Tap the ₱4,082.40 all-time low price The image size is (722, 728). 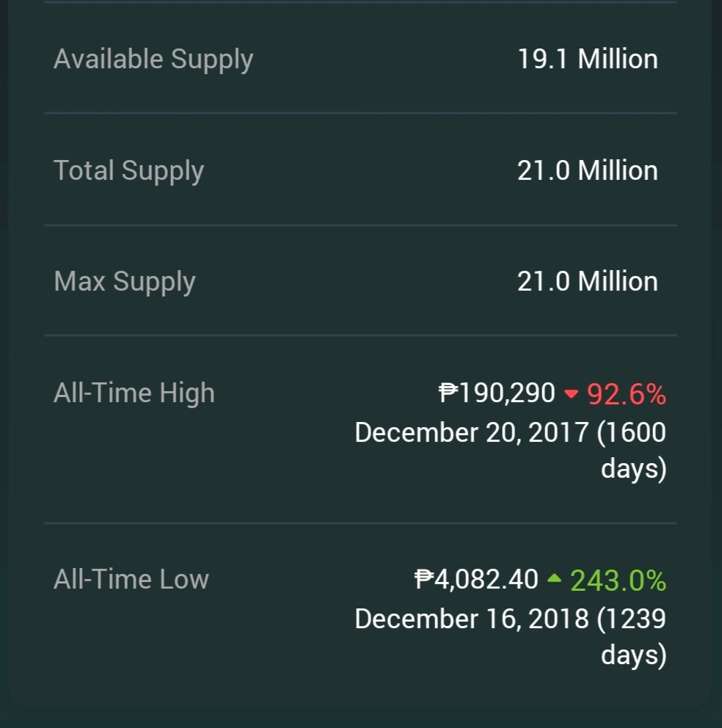[x=476, y=580]
